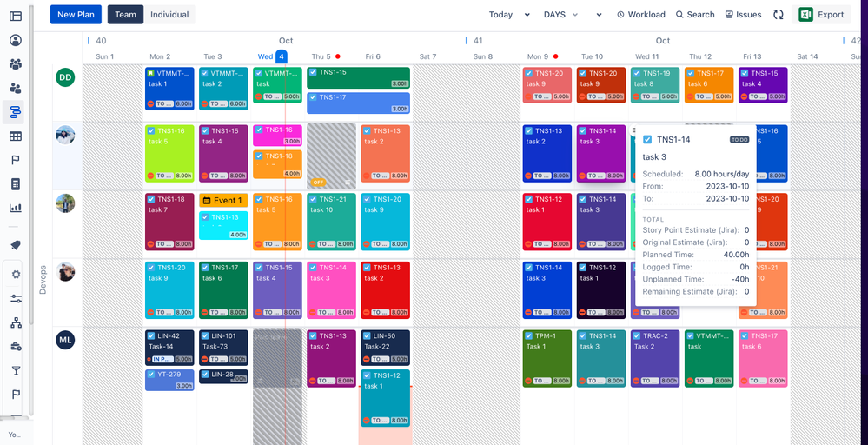
Task: Toggle the checkbox on LIN-101 Task-73 card
Action: 205,335
